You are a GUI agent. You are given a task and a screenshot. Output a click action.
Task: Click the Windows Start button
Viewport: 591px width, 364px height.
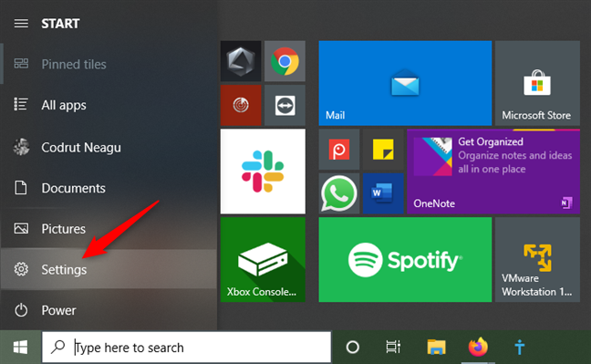(x=20, y=347)
